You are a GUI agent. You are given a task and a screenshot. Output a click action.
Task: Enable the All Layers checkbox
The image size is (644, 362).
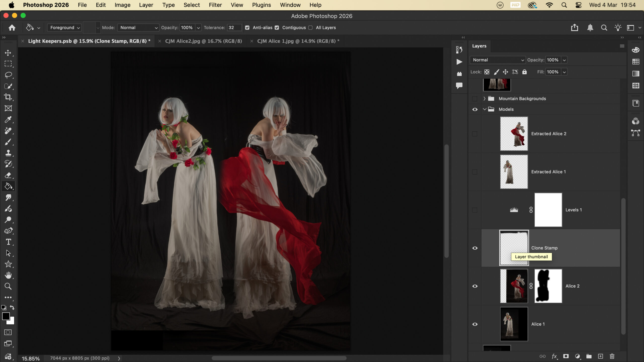pos(310,28)
